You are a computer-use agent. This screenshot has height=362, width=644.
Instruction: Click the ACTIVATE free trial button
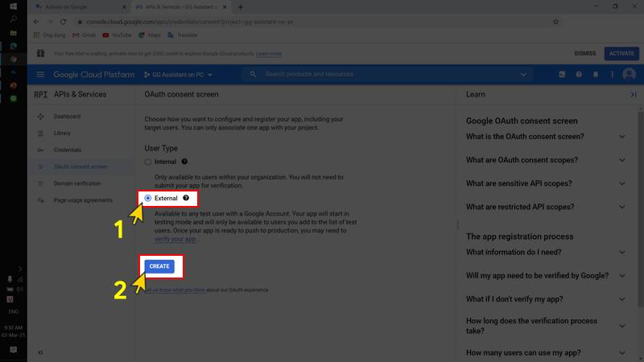(x=621, y=53)
